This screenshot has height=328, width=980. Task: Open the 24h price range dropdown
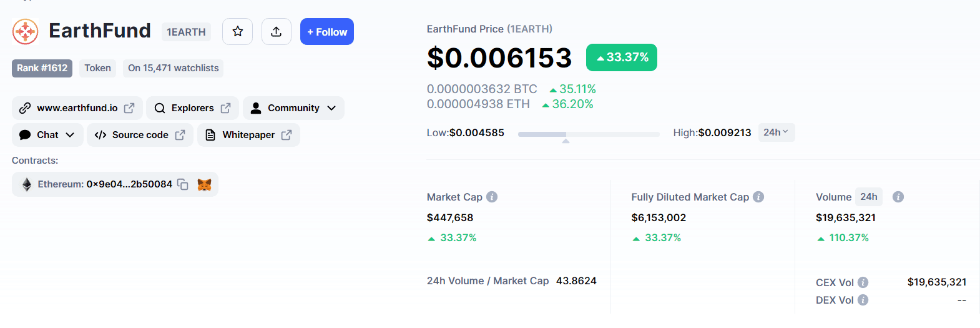777,132
